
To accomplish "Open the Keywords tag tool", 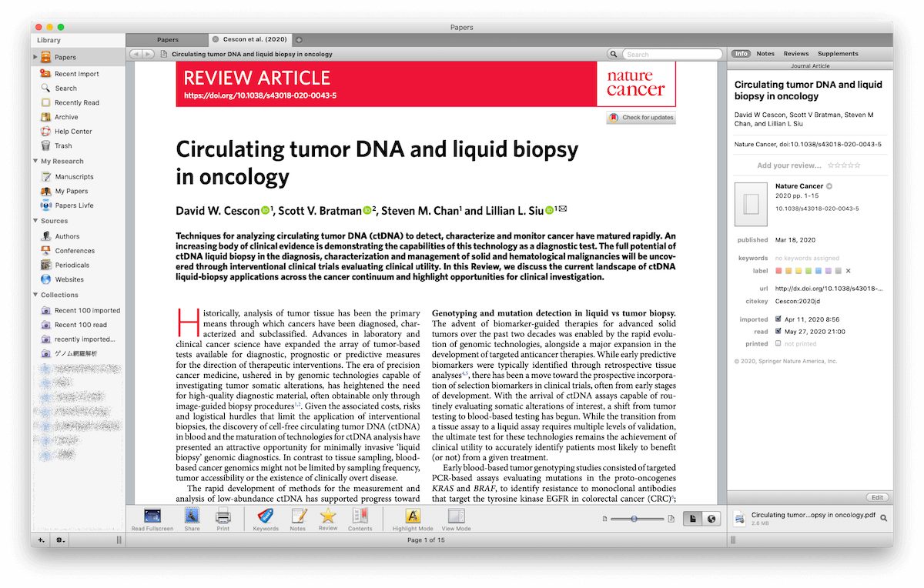I will 266,516.
